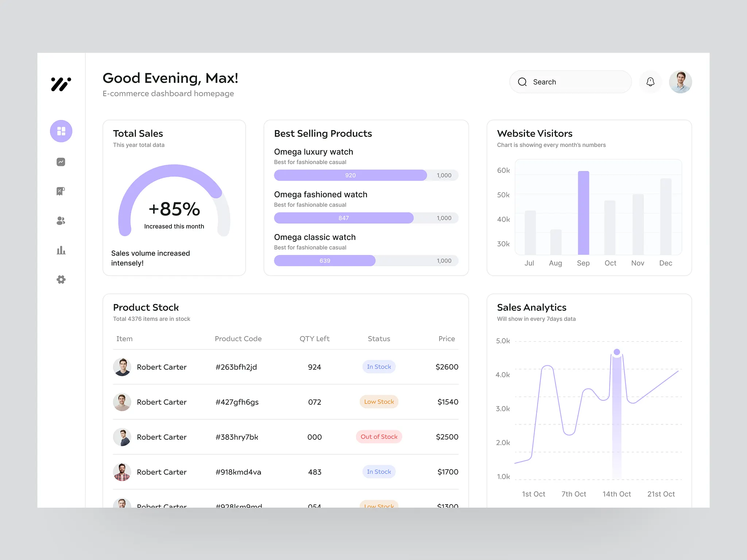Click the search magnifier icon
747x560 pixels.
pos(522,82)
